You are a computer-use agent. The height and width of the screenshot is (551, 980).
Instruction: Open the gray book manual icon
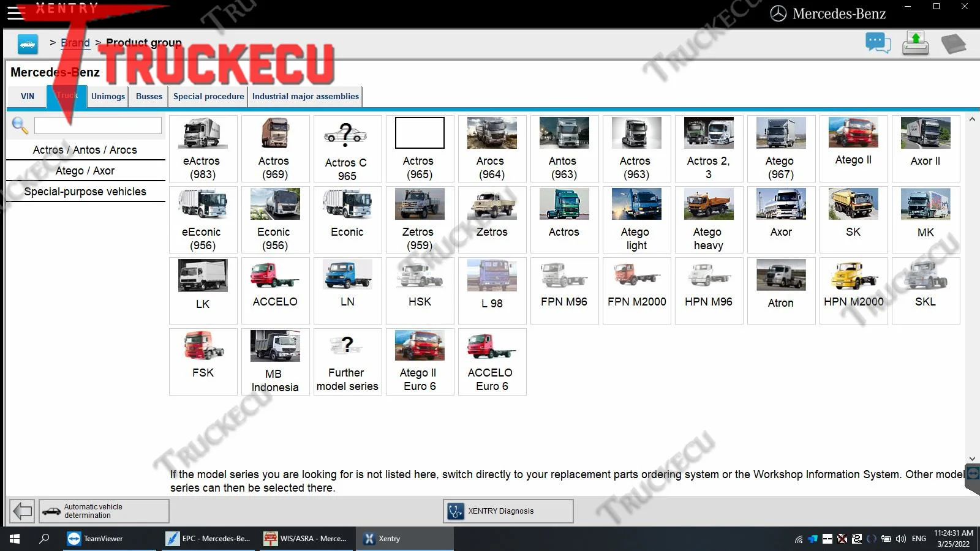954,44
